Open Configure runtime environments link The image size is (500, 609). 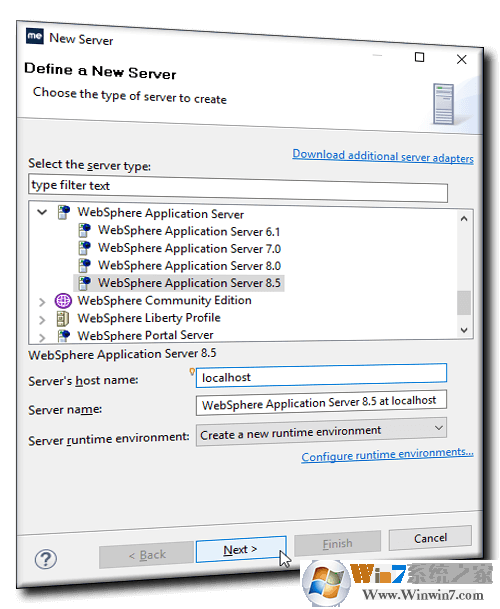click(387, 455)
